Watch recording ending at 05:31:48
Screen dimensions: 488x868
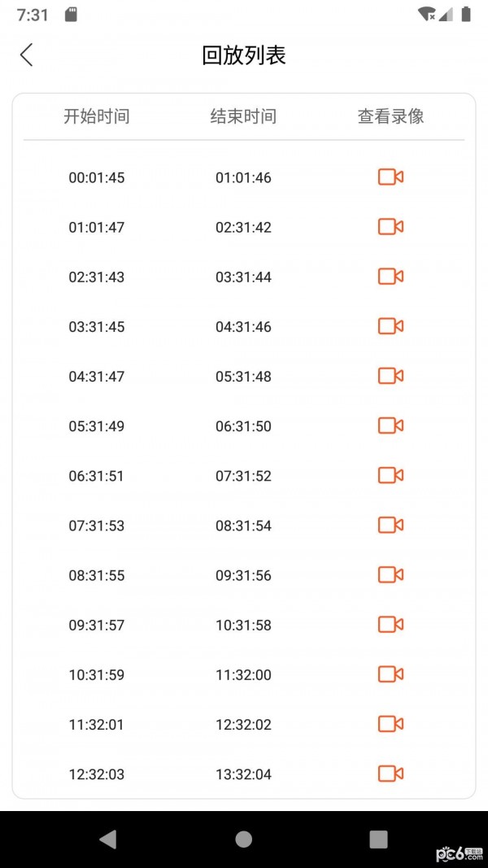390,376
